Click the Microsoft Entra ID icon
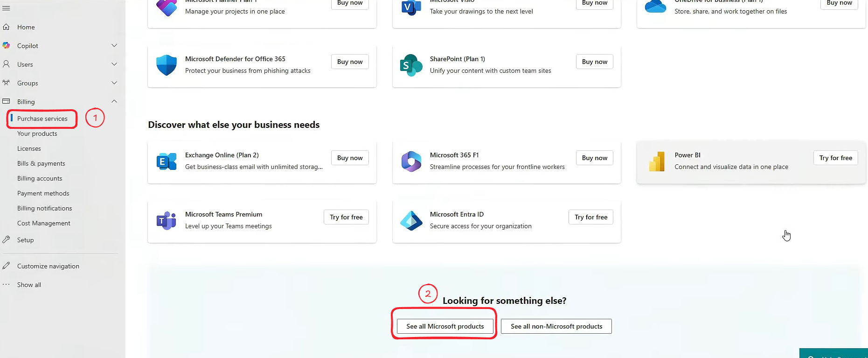868x358 pixels. (411, 220)
